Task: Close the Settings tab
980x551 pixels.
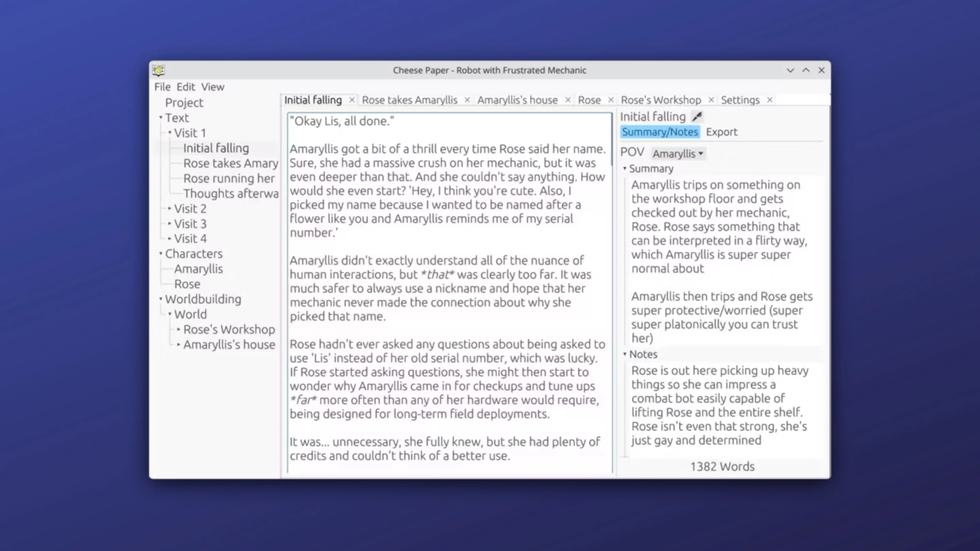Action: click(x=770, y=100)
